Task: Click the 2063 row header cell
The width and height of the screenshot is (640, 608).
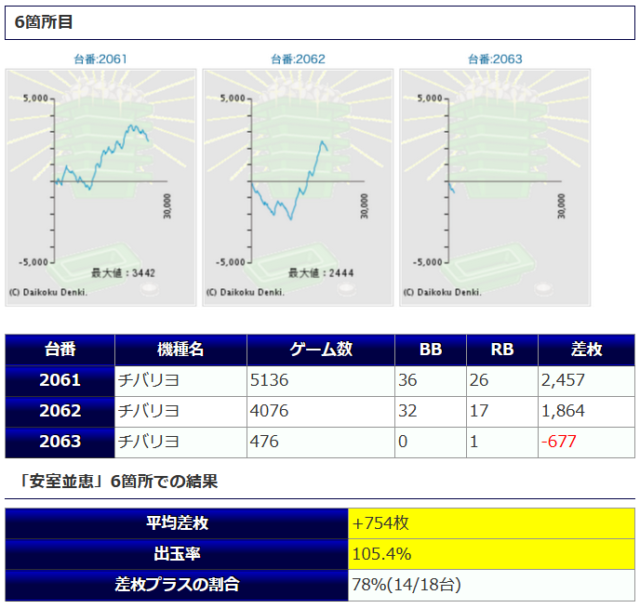Action: [60, 441]
